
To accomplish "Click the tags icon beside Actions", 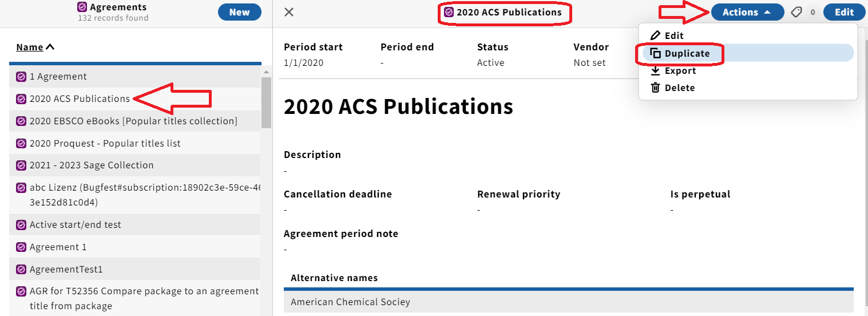I will pyautogui.click(x=796, y=12).
